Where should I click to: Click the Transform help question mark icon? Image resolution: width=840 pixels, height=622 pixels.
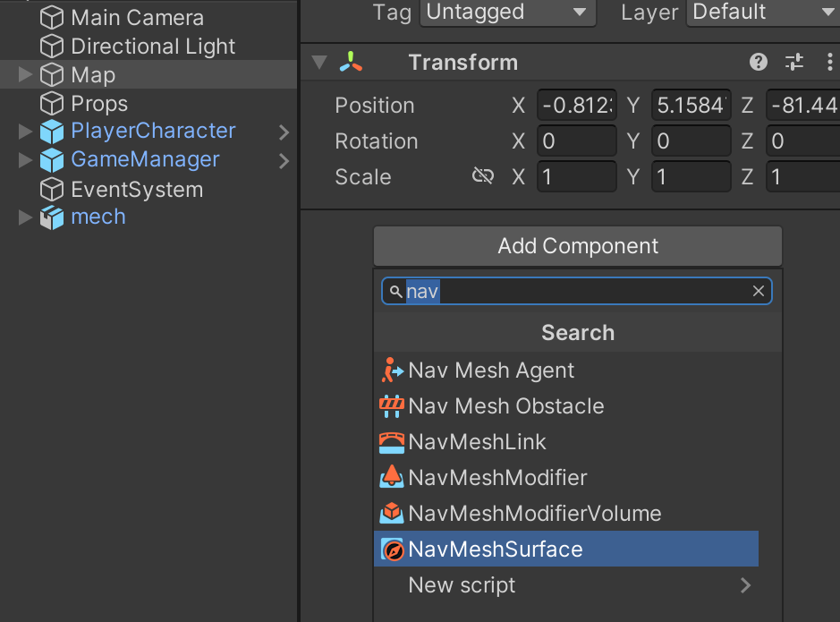(759, 62)
